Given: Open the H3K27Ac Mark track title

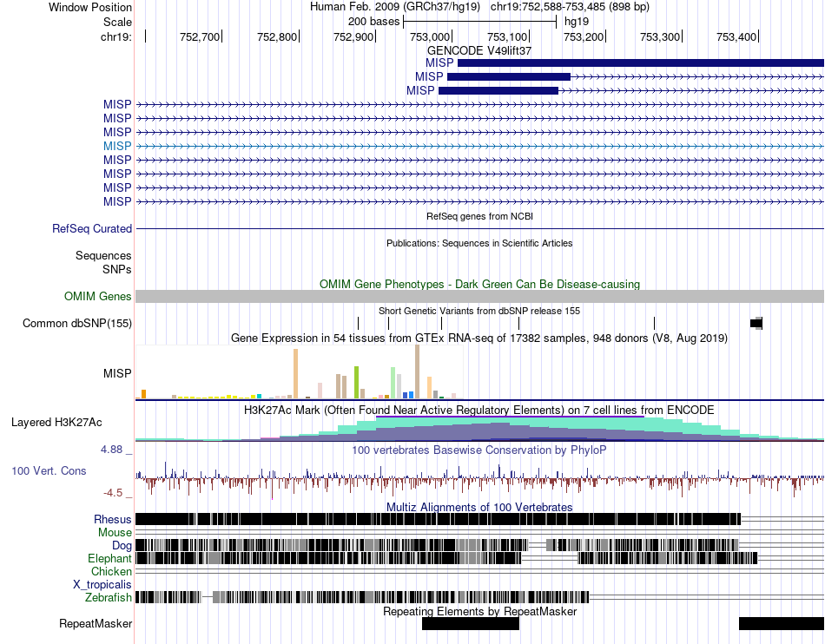Looking at the screenshot, I should tap(479, 410).
